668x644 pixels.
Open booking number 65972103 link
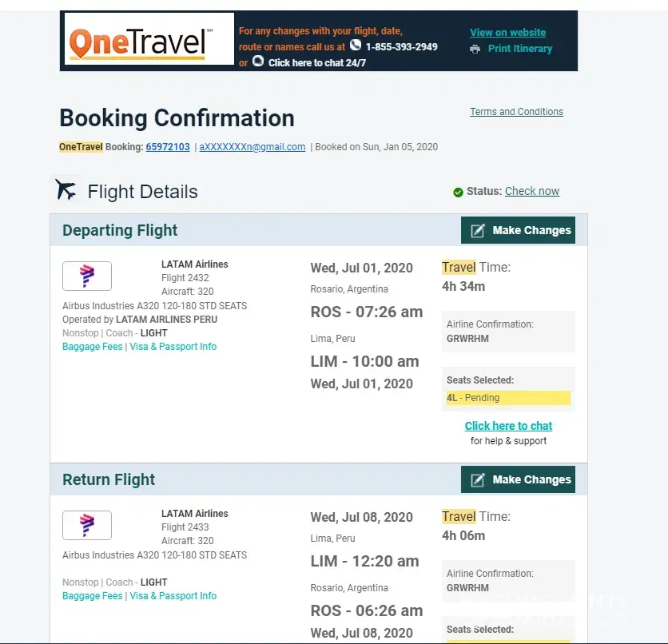pos(168,147)
